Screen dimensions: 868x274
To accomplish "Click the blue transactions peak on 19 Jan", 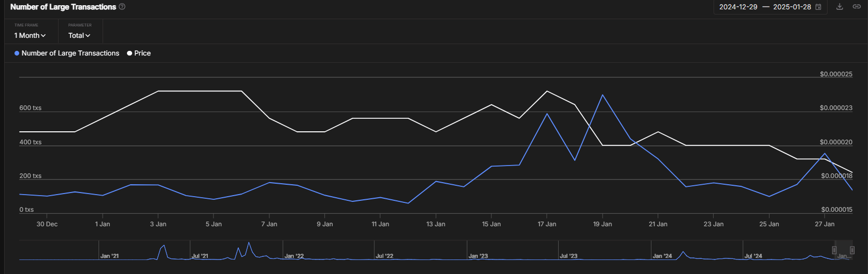I will 603,95.
